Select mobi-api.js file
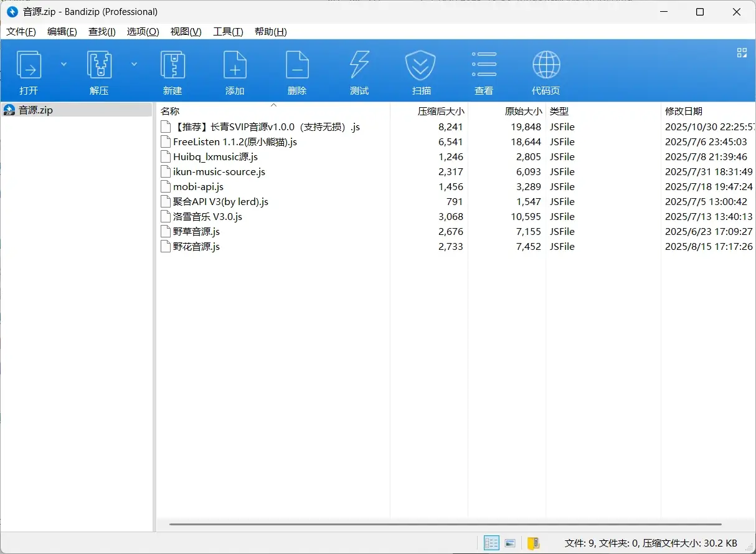The height and width of the screenshot is (554, 756). tap(198, 186)
